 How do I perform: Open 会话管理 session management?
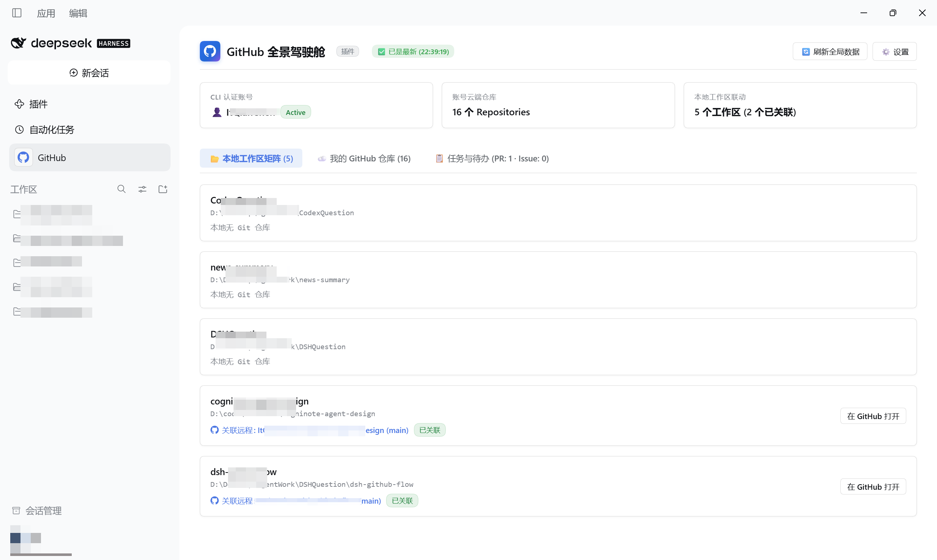coord(37,511)
